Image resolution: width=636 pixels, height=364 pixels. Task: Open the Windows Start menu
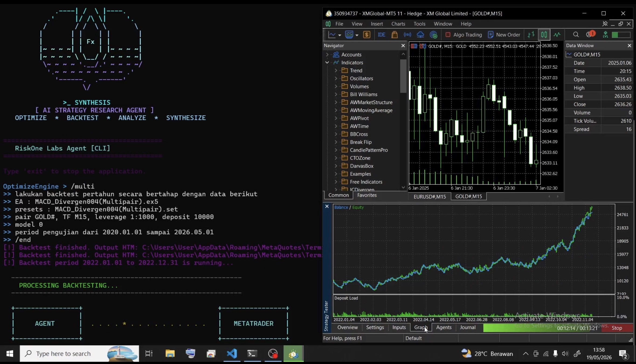(10, 353)
